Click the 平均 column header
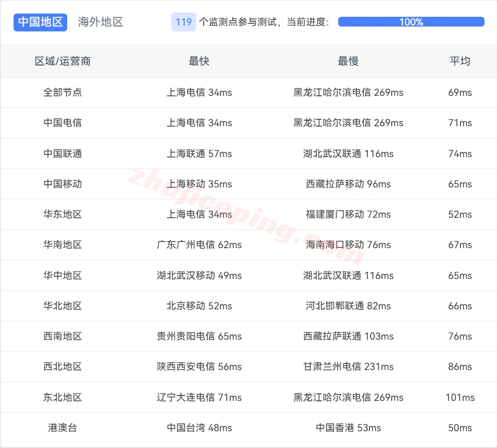This screenshot has width=497, height=448. [x=460, y=61]
